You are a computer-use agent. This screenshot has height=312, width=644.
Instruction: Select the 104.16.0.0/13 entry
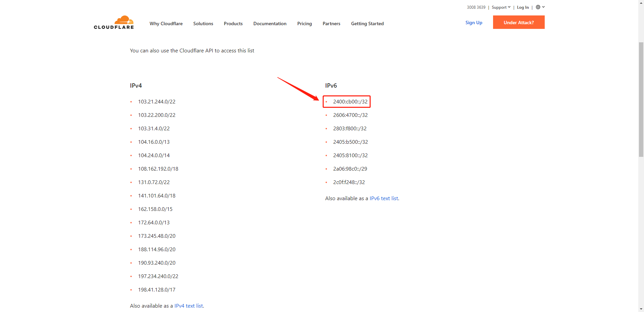click(154, 142)
